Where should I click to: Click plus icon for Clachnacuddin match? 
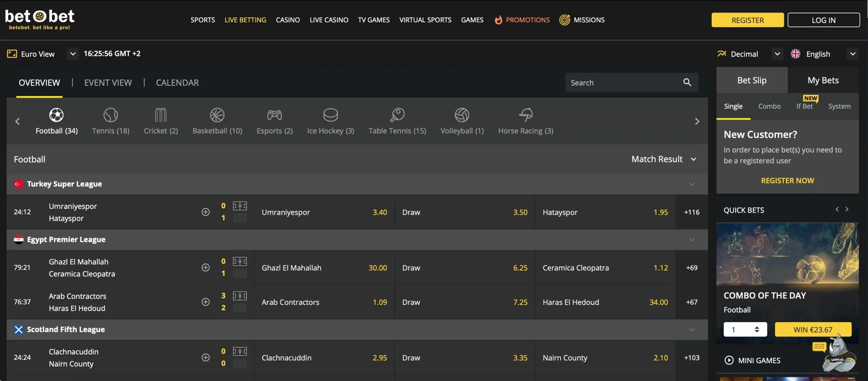tap(205, 358)
